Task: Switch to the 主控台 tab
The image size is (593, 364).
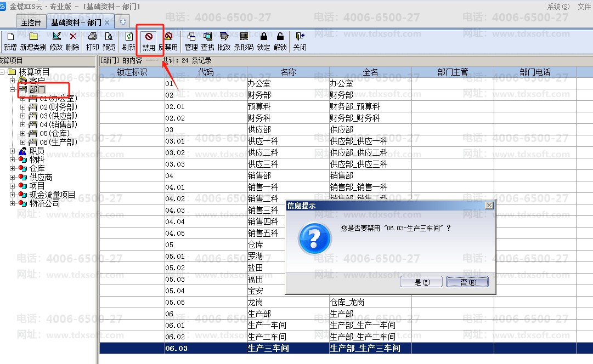Action: click(x=31, y=22)
